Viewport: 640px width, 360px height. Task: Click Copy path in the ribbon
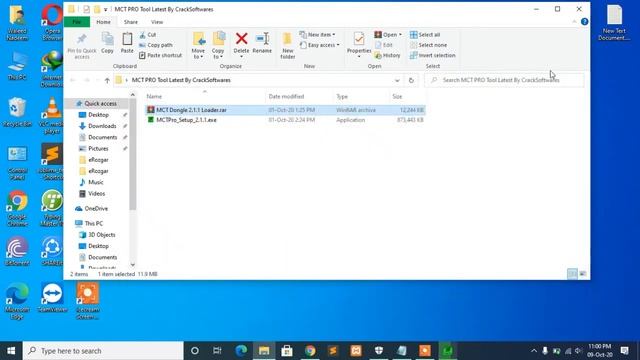coord(156,45)
